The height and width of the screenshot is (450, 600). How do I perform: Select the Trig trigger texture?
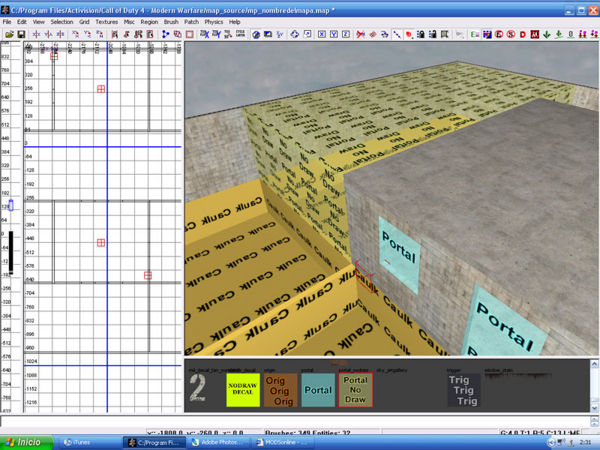coord(464,390)
